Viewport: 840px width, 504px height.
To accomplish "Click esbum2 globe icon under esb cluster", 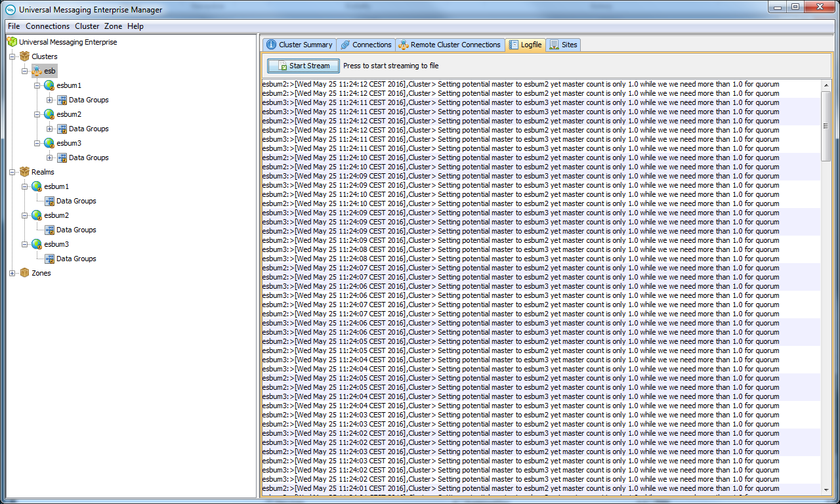I will (x=49, y=114).
